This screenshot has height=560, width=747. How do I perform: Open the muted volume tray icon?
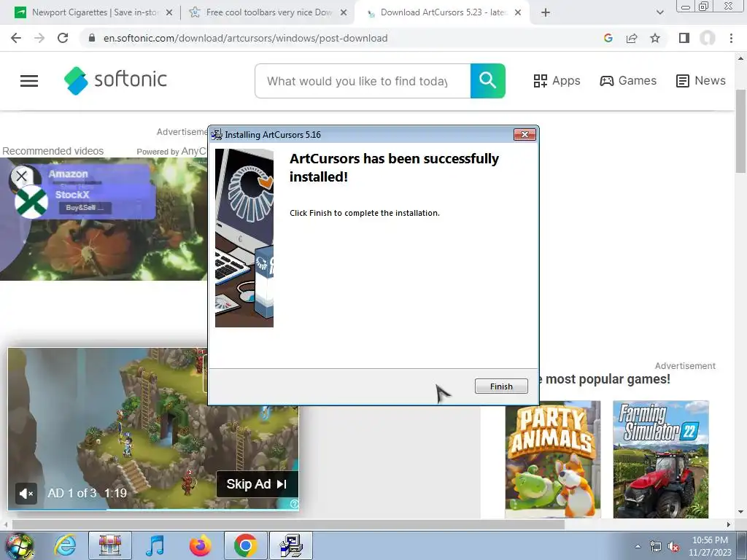(673, 547)
